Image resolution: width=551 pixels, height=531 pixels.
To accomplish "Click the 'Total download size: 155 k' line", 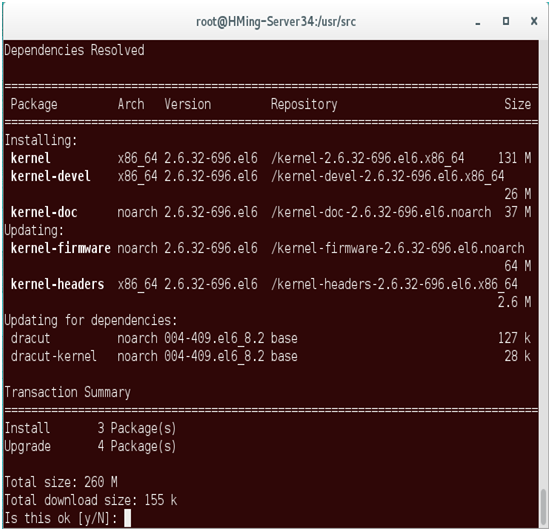I will (x=91, y=500).
